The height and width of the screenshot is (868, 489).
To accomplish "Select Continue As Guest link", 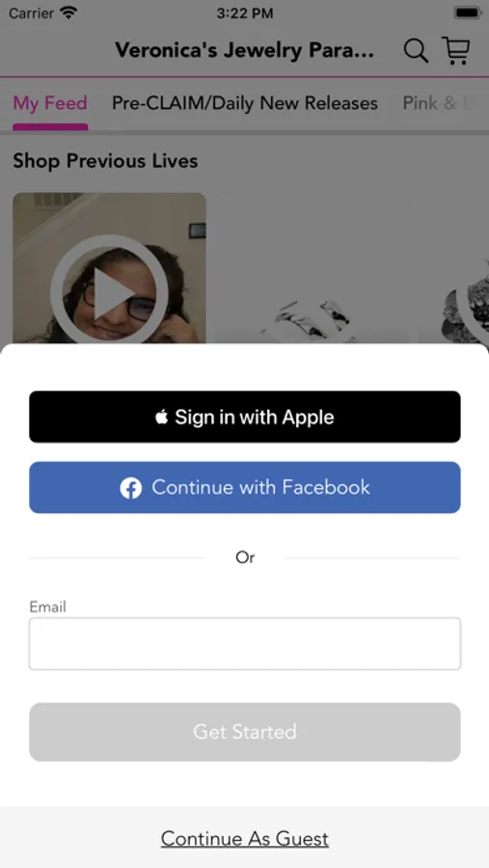I will (x=245, y=839).
